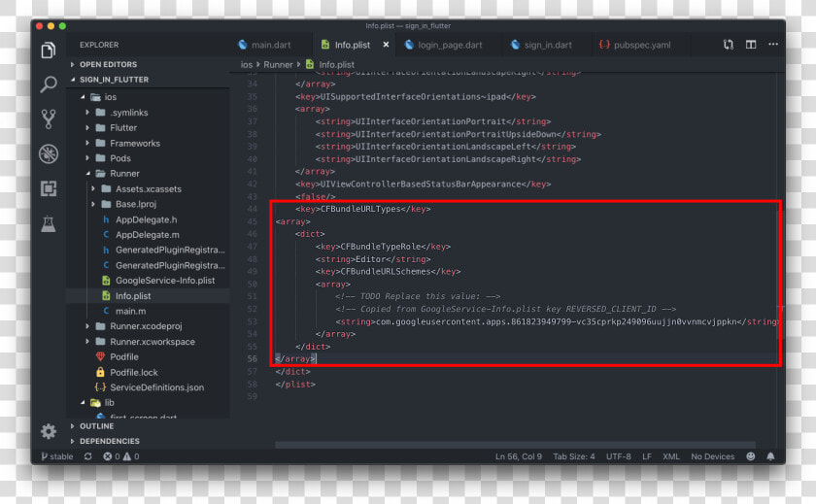
Task: Close the Info.plist tab
Action: point(386,45)
